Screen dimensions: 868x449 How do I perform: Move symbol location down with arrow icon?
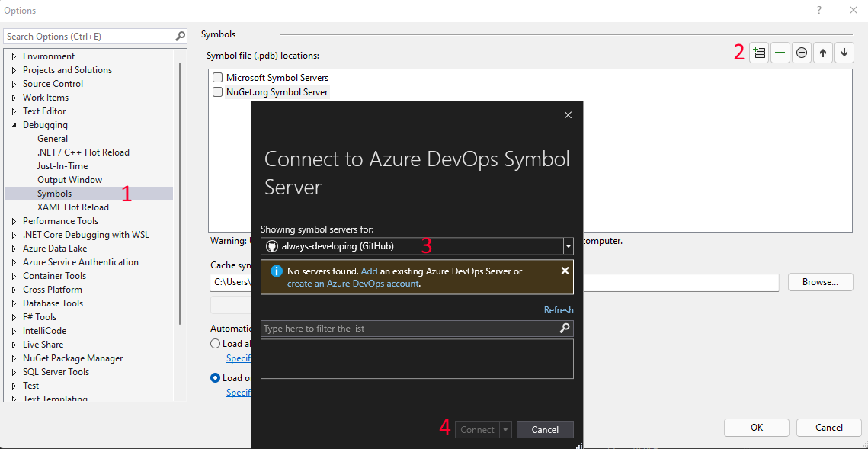844,53
